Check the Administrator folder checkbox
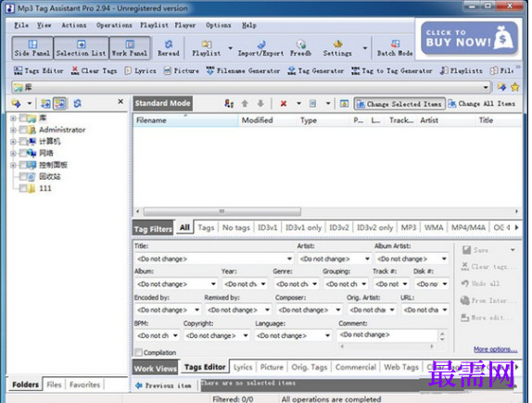This screenshot has height=403, width=532. 23,130
